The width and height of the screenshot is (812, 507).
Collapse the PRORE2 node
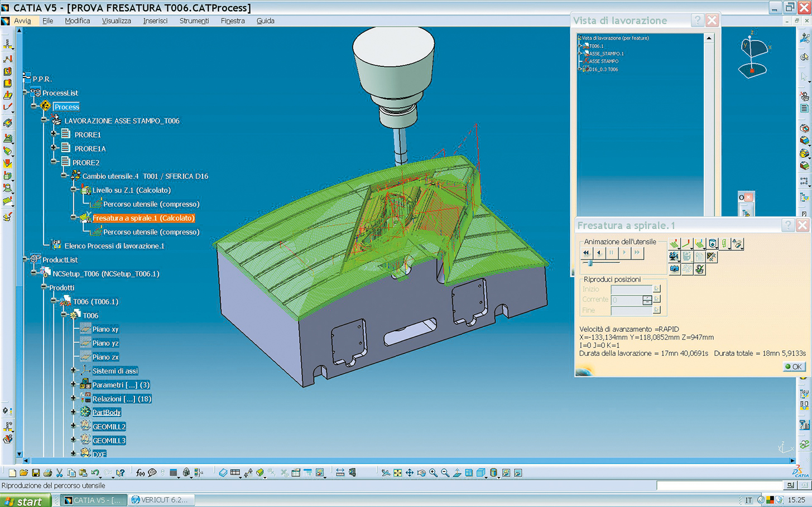(x=54, y=162)
